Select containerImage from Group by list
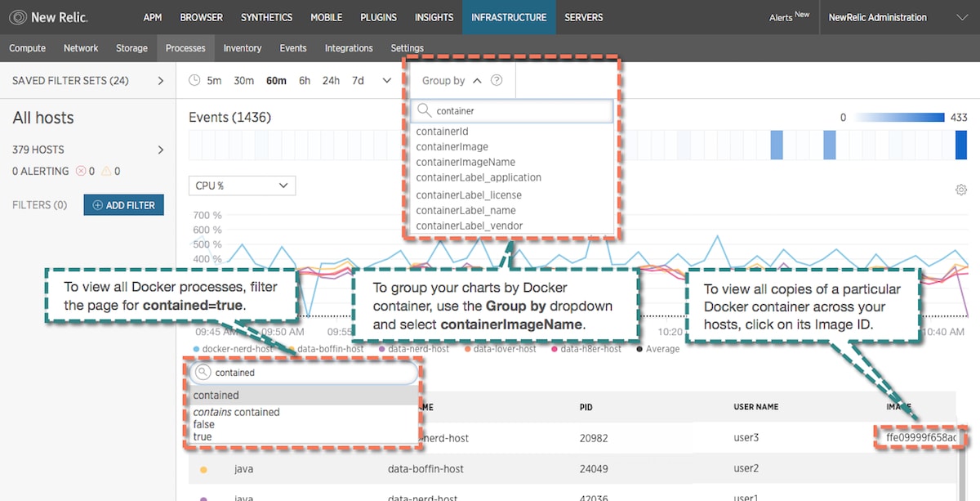The image size is (980, 501). click(452, 147)
